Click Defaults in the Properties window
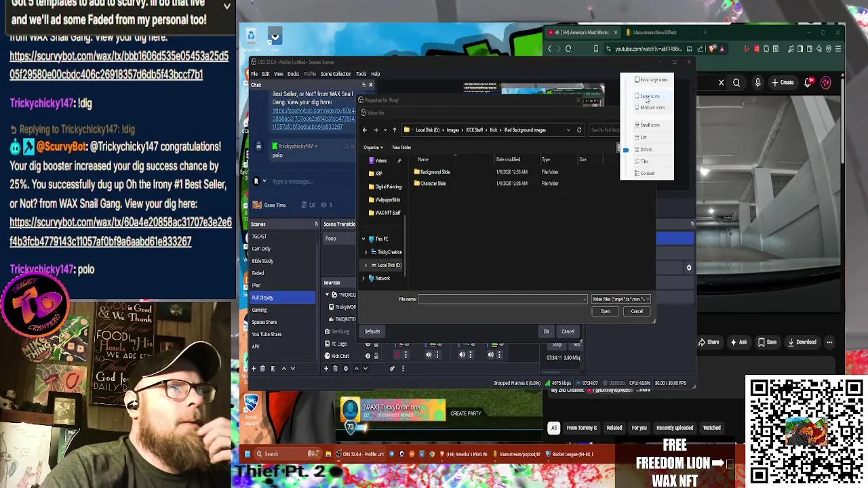The image size is (868, 488). coord(372,331)
